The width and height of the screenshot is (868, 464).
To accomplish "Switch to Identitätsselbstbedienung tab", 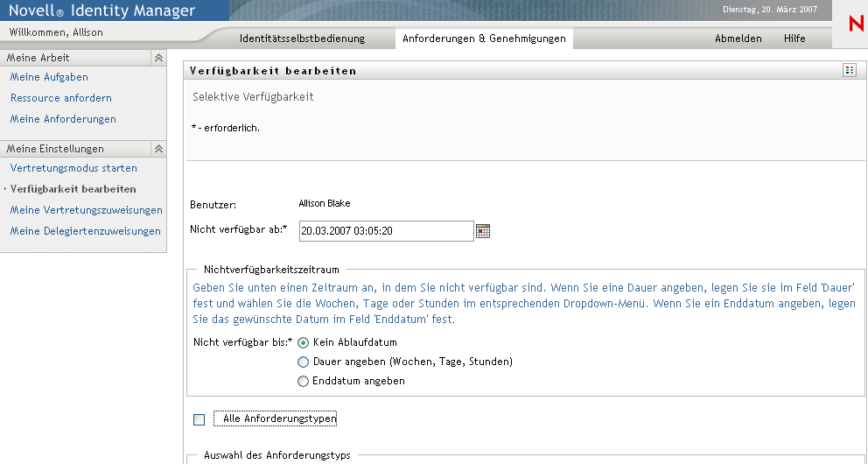I will pyautogui.click(x=302, y=39).
